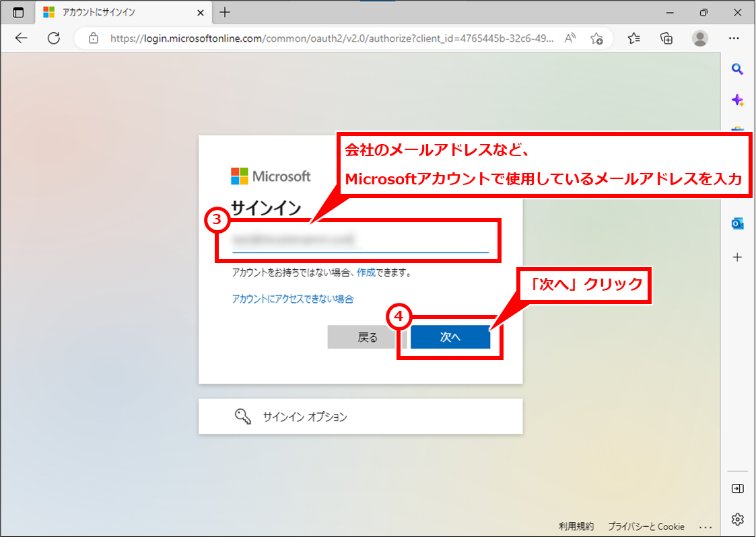Open a new browser tab
The height and width of the screenshot is (537, 756).
click(x=225, y=13)
